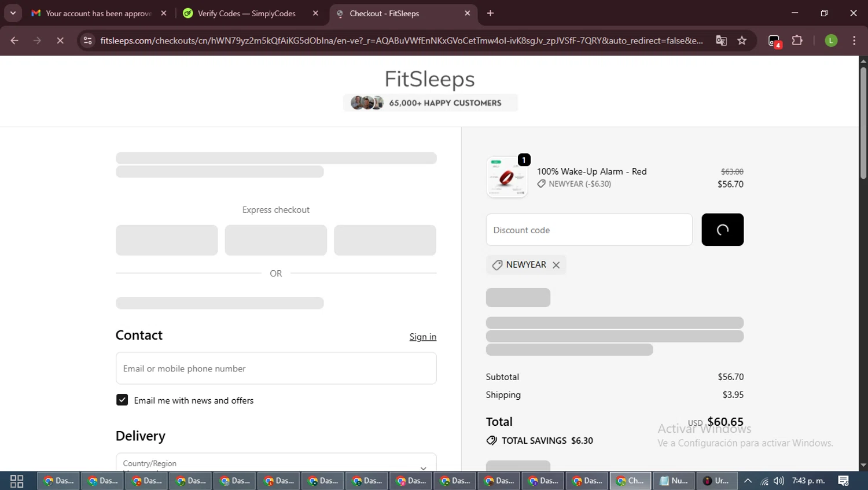Show hidden system tray icons
This screenshot has width=868, height=490.
(748, 481)
